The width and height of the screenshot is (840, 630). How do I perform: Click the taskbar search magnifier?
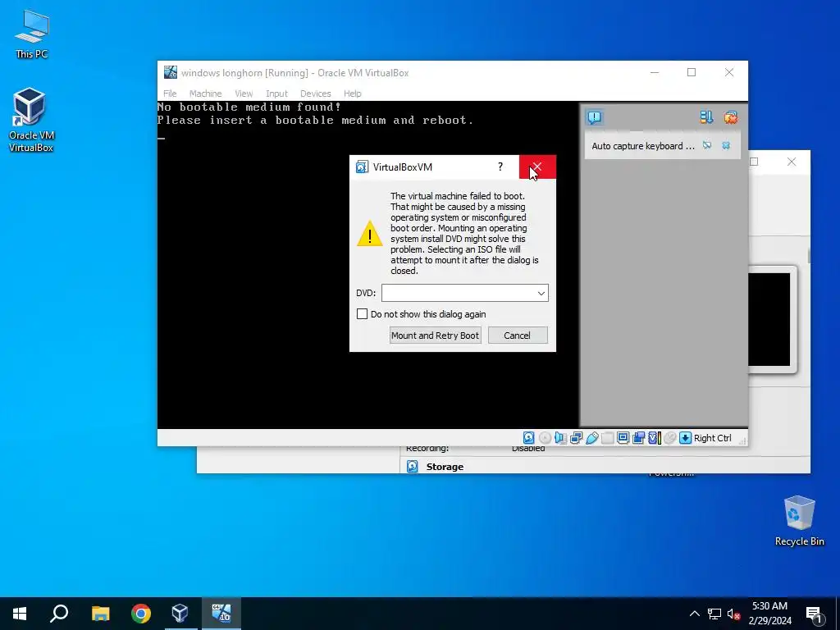click(59, 614)
